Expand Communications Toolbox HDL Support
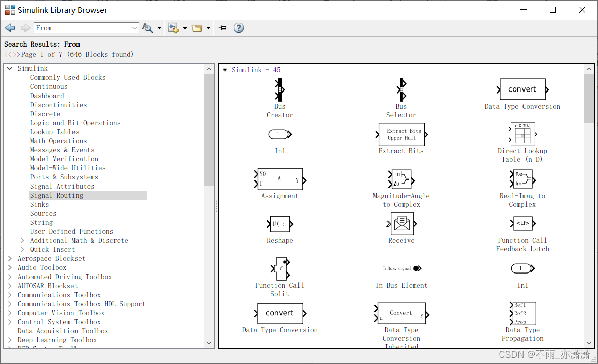598x364 pixels. pos(10,304)
